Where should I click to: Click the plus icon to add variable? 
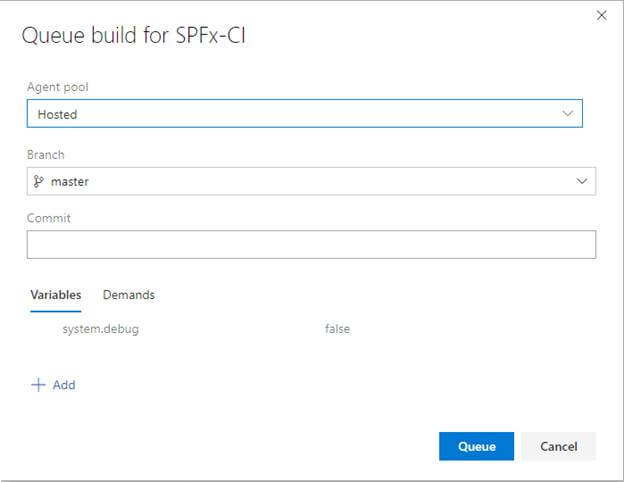[x=38, y=385]
